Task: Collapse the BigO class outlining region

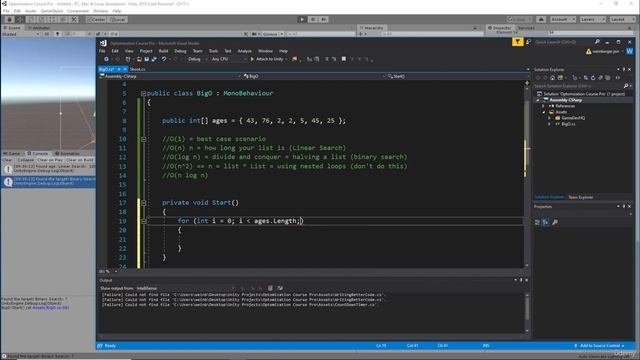Action: pos(143,93)
